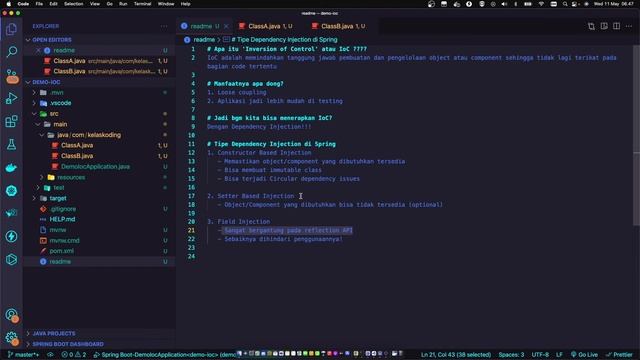Open ClassB.java in the file tree
Screen dimensions: 640x360
click(x=77, y=156)
